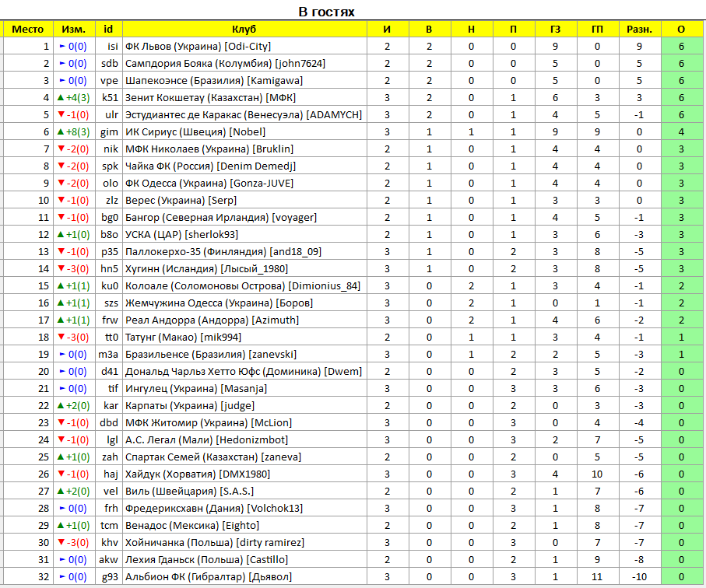Viewport: 706px width, 588px height.
Task: Select club 'Чайка ФК (Россия) [Denim Demedj]'
Action: tap(210, 166)
